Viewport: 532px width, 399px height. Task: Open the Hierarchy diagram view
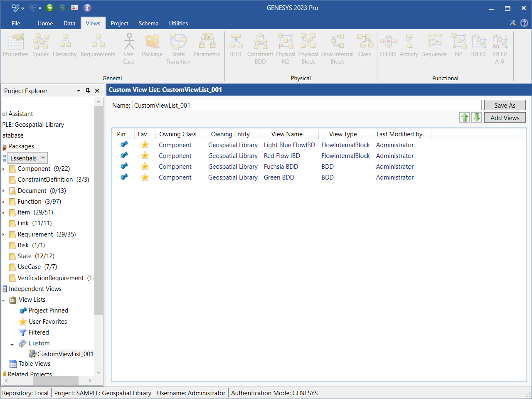[x=65, y=46]
